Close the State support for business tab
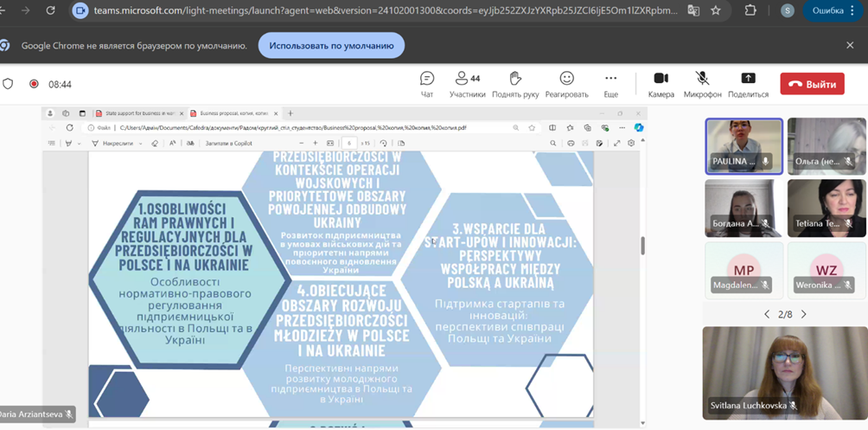This screenshot has width=868, height=430. pyautogui.click(x=182, y=113)
